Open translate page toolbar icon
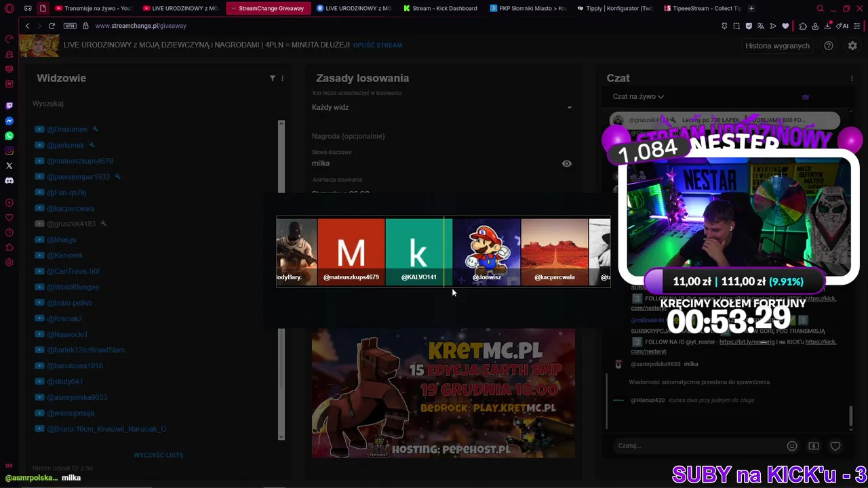 (761, 26)
